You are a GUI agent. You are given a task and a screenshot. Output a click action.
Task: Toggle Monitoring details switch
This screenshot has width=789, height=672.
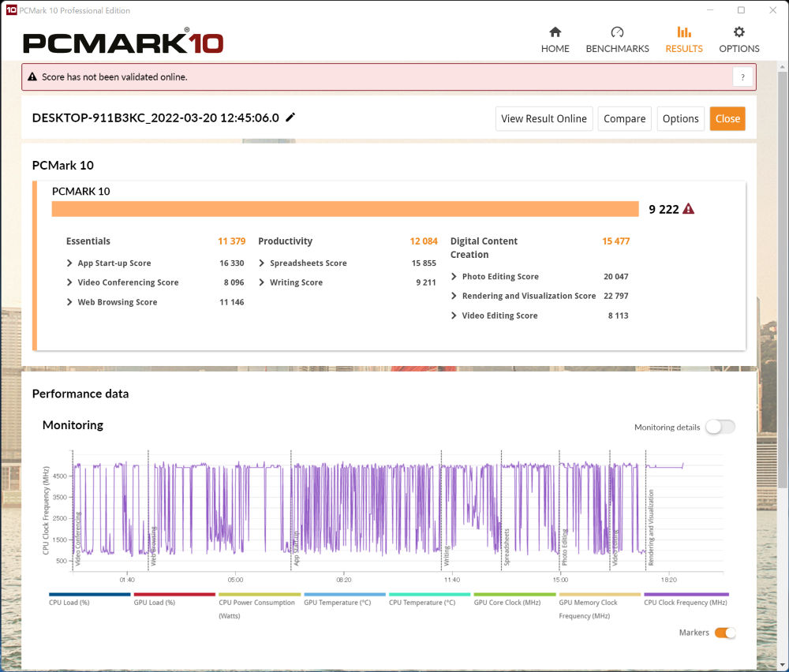[720, 427]
